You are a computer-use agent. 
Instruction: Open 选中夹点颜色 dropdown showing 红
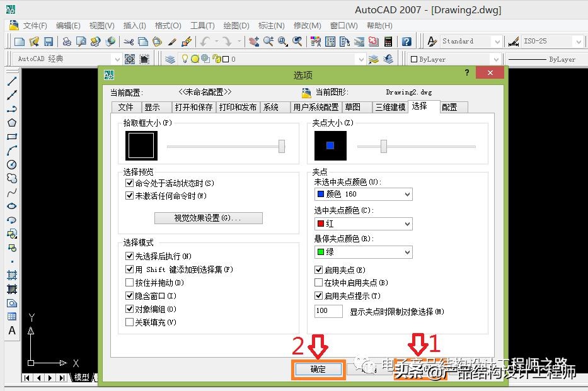pos(364,224)
